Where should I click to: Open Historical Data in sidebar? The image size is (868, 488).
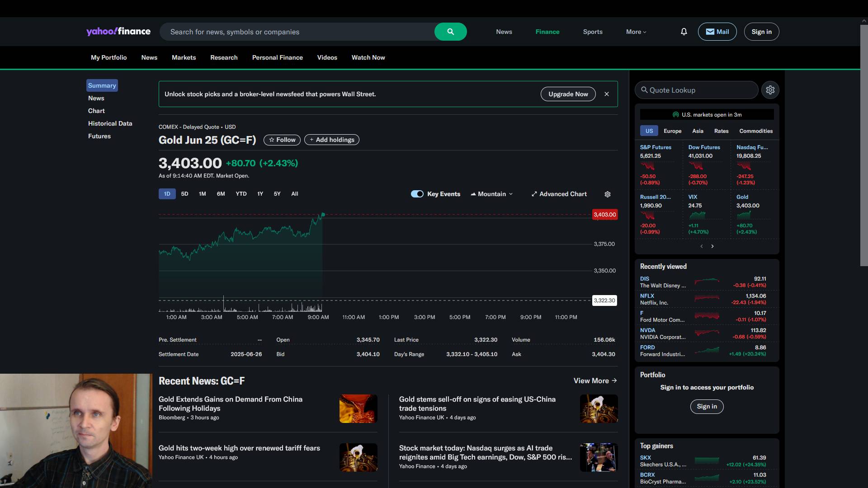tap(110, 123)
